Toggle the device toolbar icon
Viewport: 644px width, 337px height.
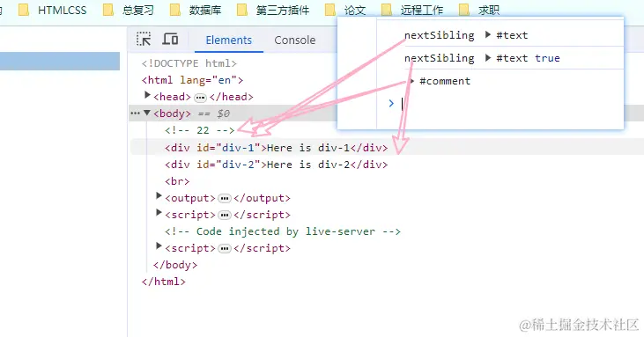pos(170,39)
